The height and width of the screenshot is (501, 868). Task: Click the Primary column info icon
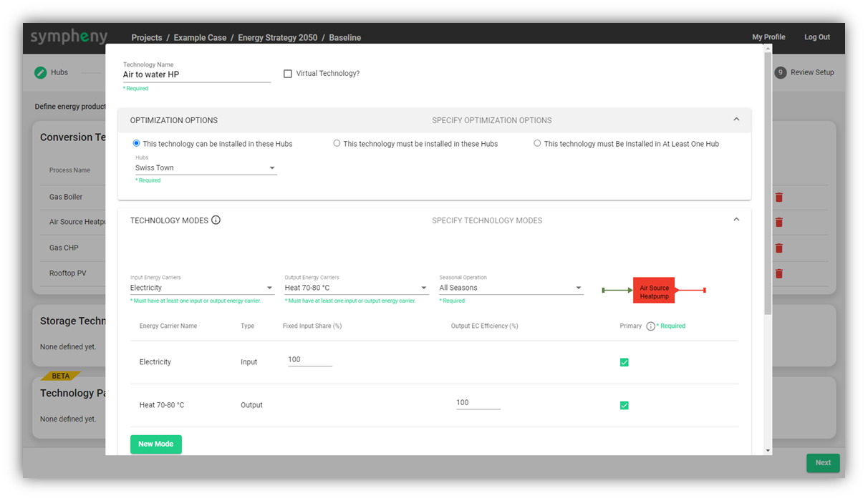(650, 326)
